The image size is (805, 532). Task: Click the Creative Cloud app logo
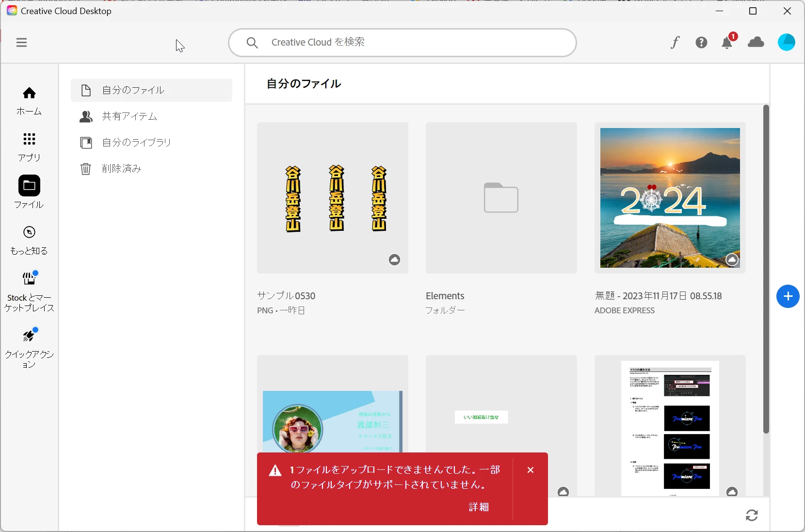pyautogui.click(x=12, y=11)
